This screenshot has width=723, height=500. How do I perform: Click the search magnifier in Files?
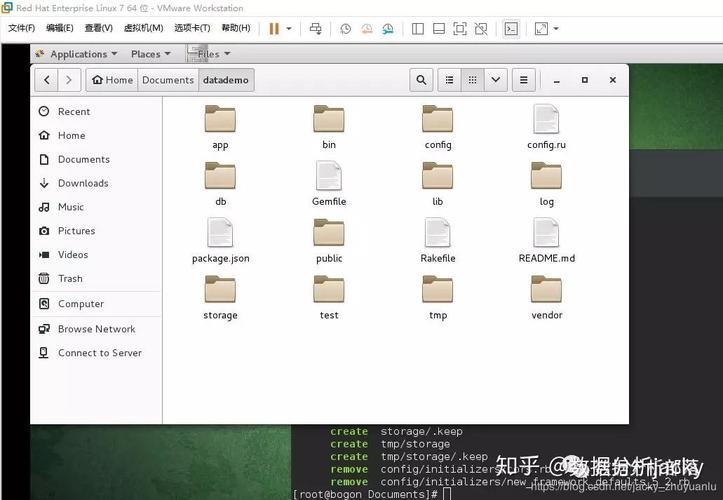(421, 80)
